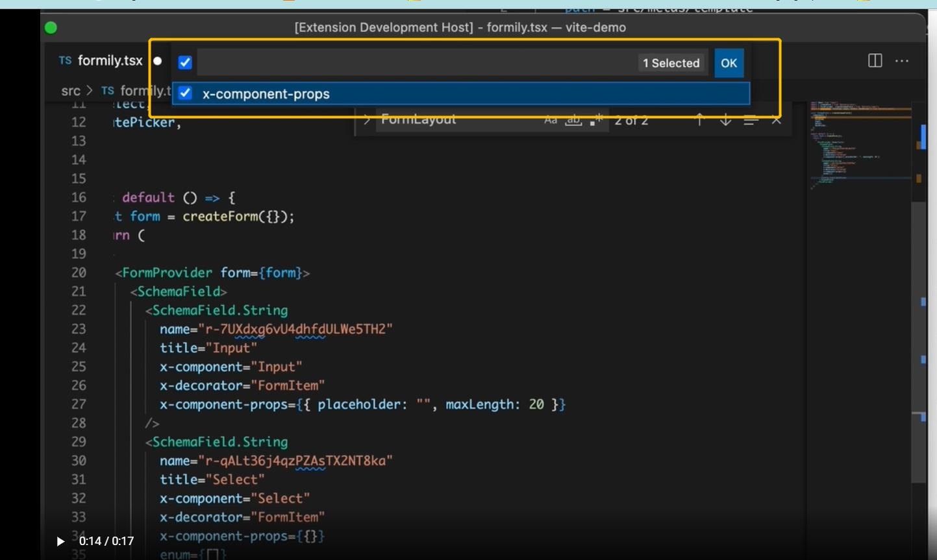Click the 'default' keyword on line 16
937x560 pixels.
click(x=148, y=197)
